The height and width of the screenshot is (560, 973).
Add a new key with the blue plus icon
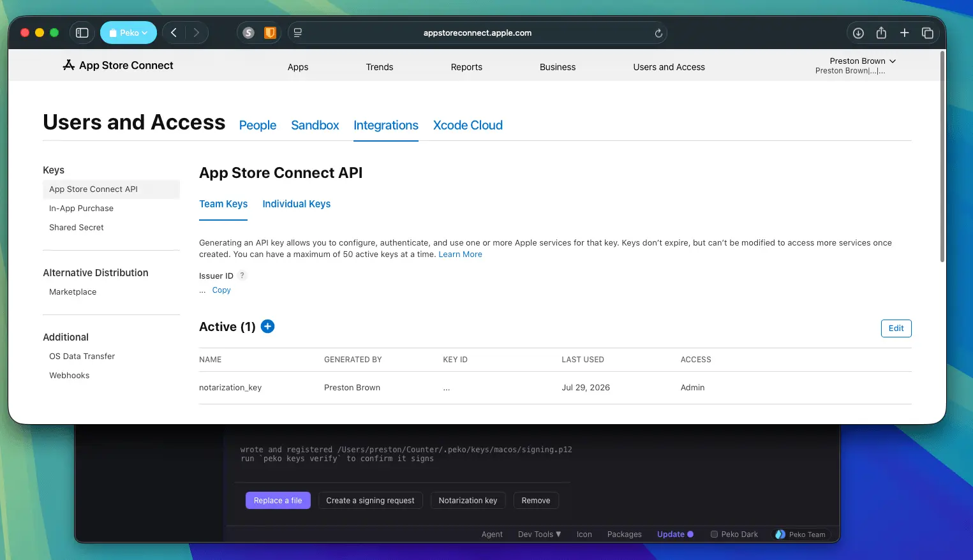click(268, 327)
